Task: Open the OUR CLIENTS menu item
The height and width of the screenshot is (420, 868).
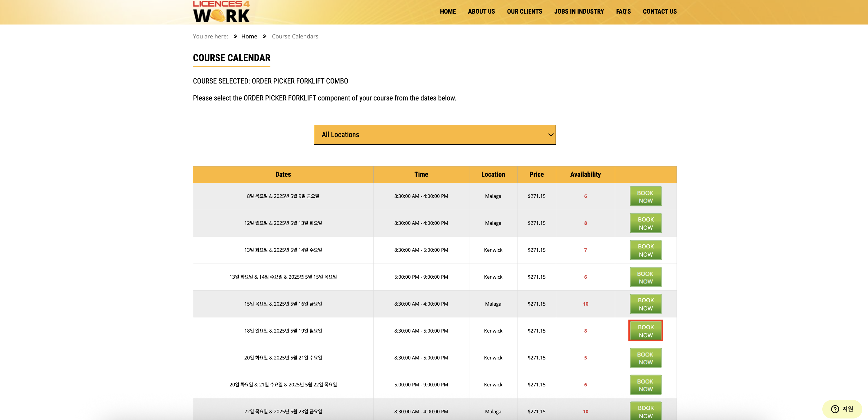Action: 524,11
